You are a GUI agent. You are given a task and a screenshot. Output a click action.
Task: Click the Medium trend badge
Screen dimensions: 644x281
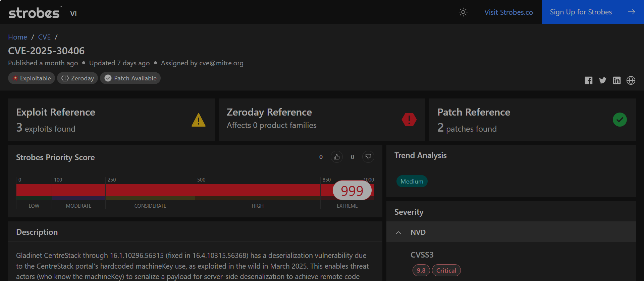point(412,181)
